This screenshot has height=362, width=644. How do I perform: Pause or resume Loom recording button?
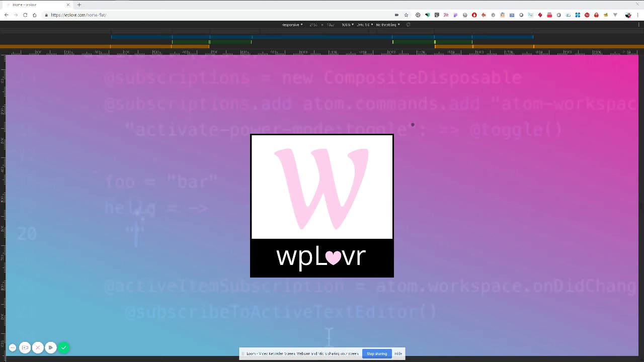[51, 347]
